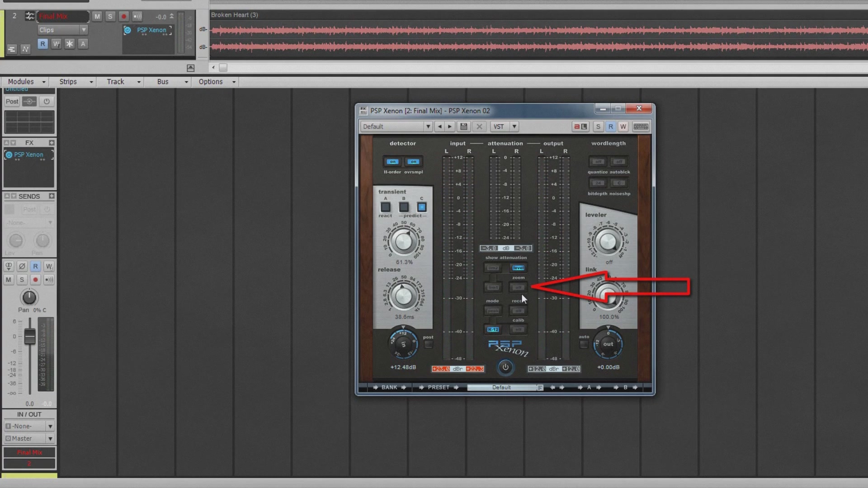Click the Pan knob in console strip

pyautogui.click(x=29, y=297)
